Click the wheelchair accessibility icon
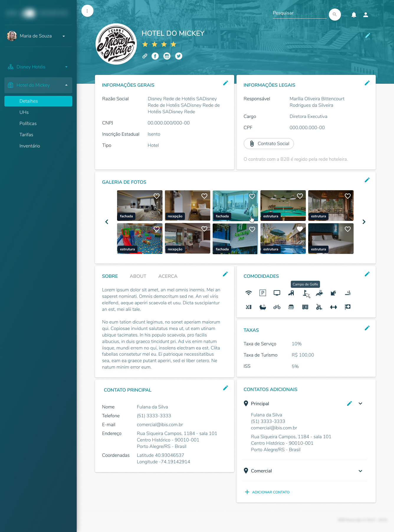This screenshot has width=394, height=532. tap(319, 307)
